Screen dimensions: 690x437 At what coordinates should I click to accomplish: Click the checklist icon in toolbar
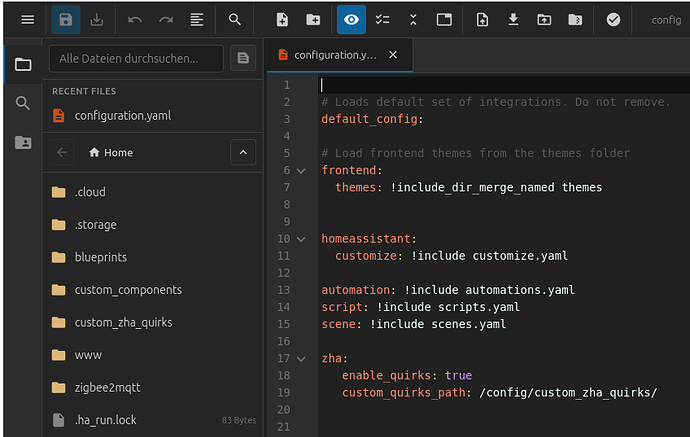click(382, 20)
